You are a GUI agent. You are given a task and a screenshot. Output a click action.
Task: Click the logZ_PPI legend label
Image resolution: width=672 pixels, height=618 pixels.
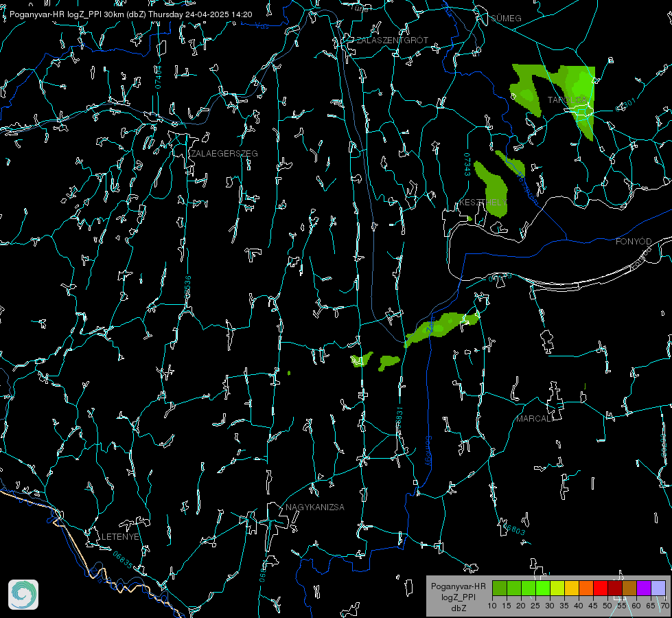tap(458, 597)
